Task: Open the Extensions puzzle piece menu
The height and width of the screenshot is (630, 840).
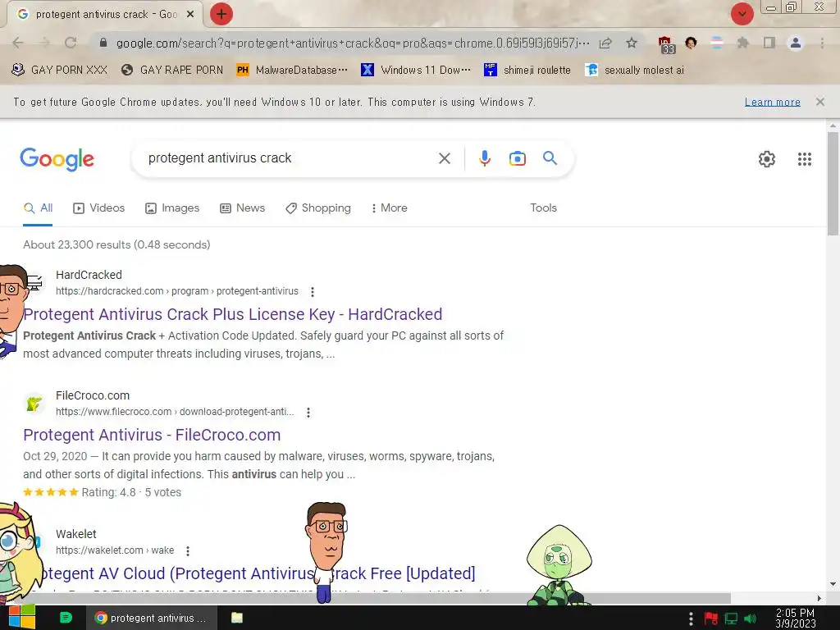Action: click(x=743, y=43)
